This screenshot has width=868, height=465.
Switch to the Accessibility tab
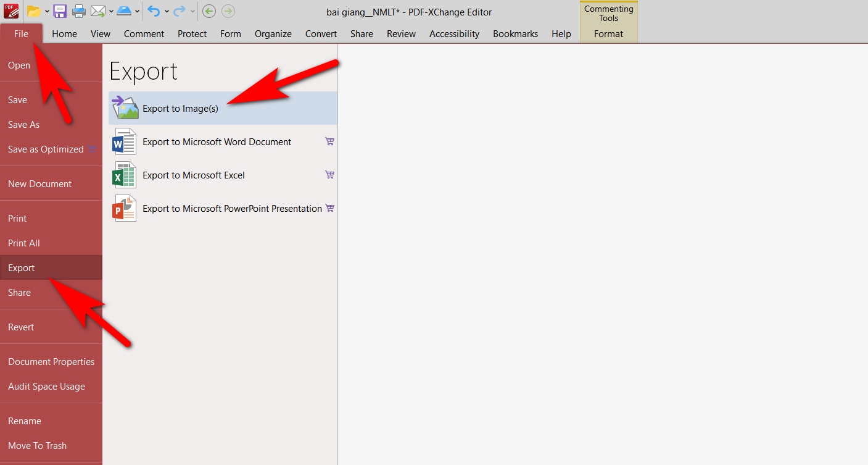click(454, 34)
